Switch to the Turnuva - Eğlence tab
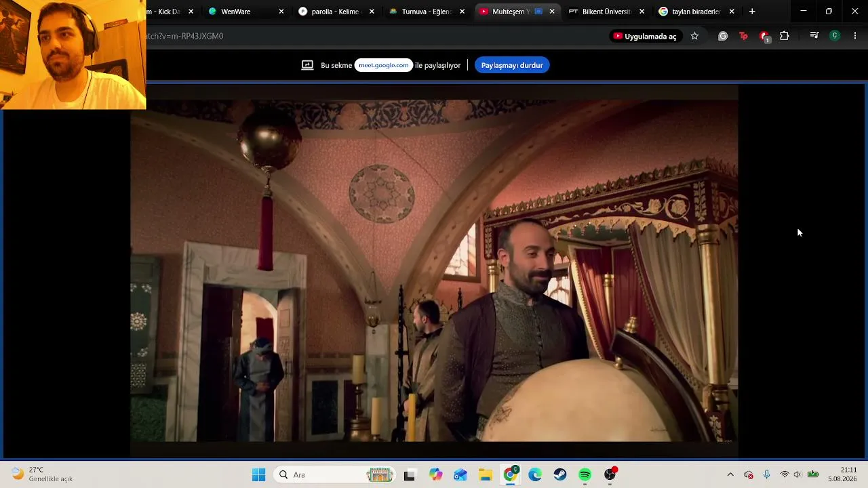The height and width of the screenshot is (488, 868). click(x=426, y=12)
